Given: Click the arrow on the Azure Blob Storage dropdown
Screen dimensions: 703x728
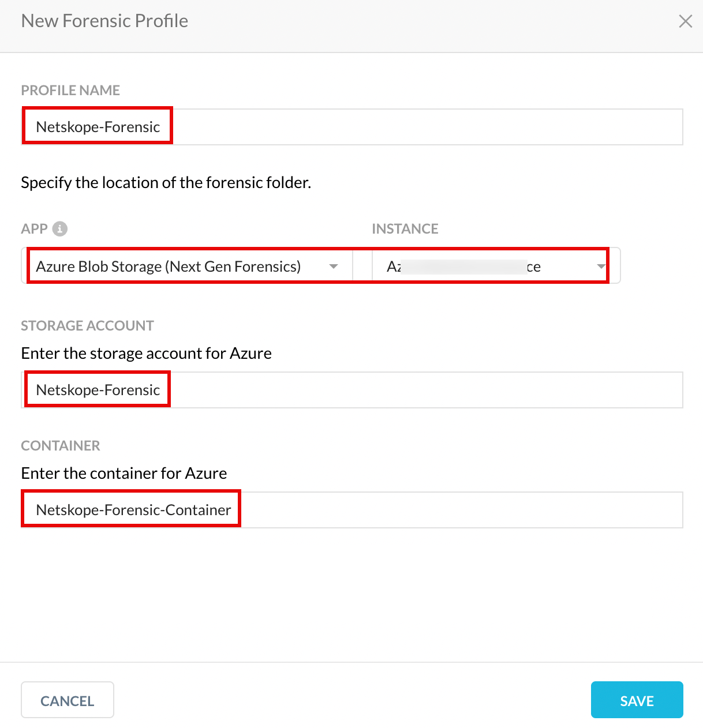Looking at the screenshot, I should click(333, 267).
